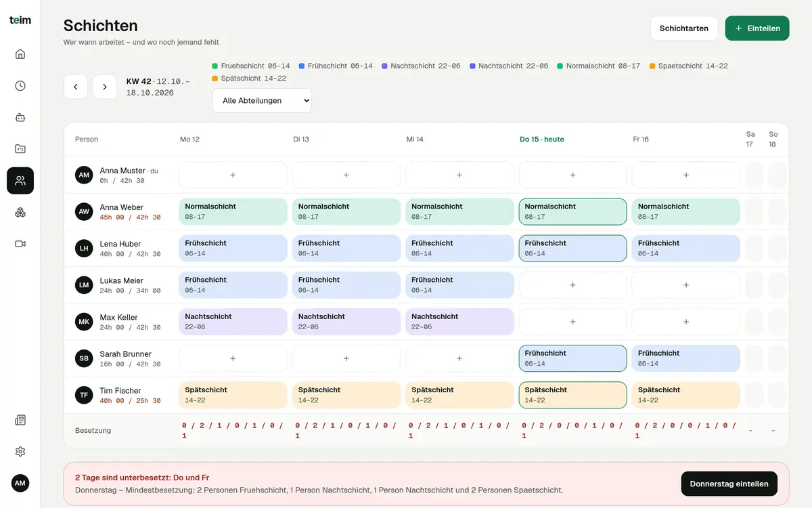Click Tim Fischer's TF avatar
The image size is (812, 508).
click(84, 395)
